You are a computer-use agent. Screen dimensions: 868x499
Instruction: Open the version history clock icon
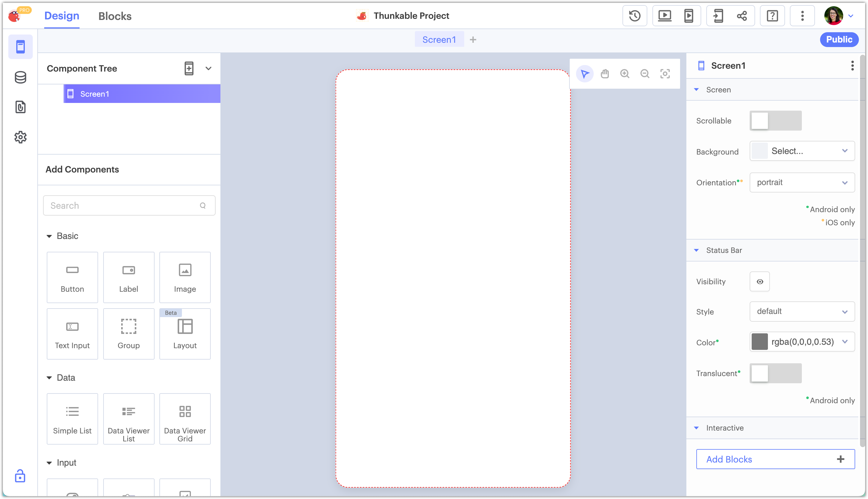click(x=635, y=16)
